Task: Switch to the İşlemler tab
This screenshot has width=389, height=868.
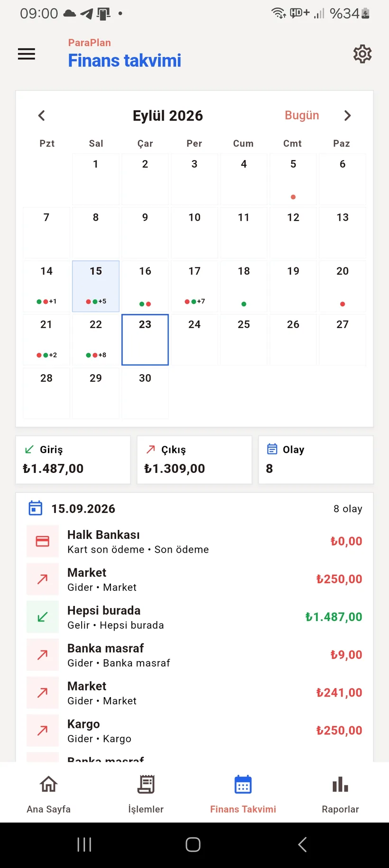Action: click(x=146, y=793)
